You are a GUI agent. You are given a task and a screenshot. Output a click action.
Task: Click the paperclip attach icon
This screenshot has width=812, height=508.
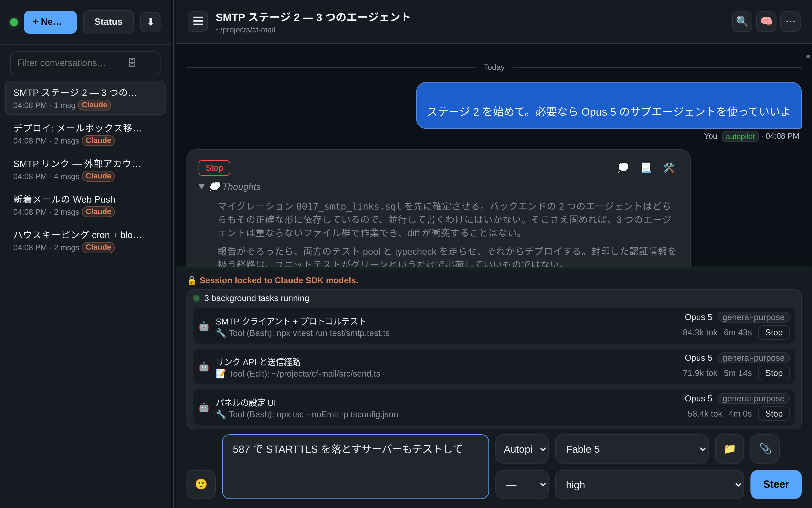(765, 449)
